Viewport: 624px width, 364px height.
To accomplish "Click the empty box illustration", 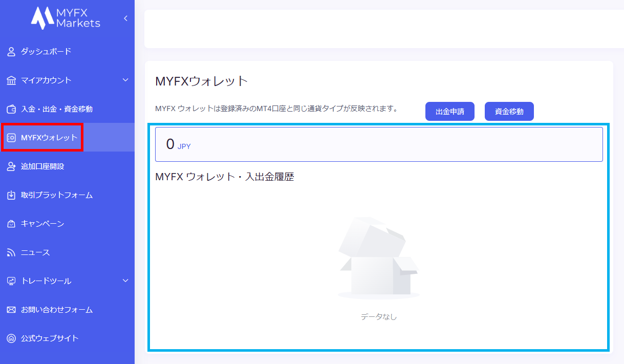I will point(379,258).
